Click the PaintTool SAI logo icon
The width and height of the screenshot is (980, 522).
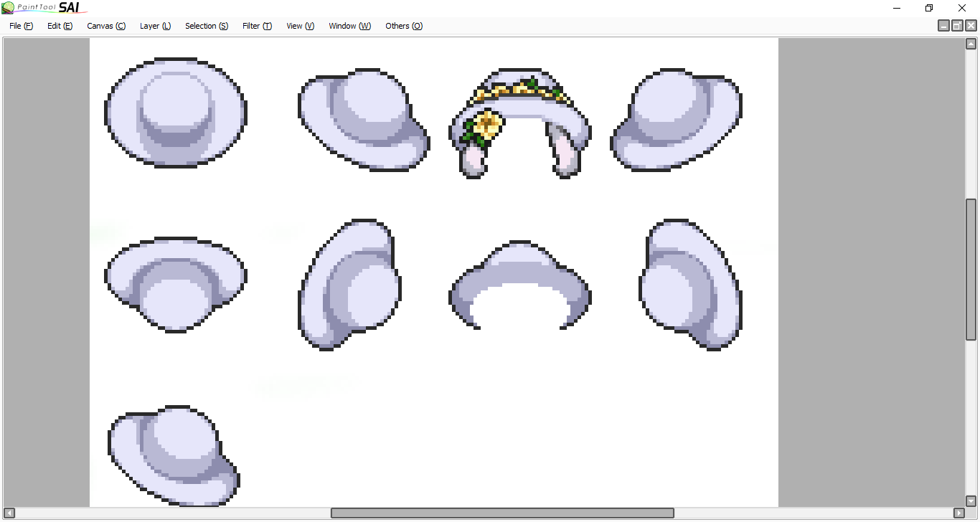[x=8, y=8]
